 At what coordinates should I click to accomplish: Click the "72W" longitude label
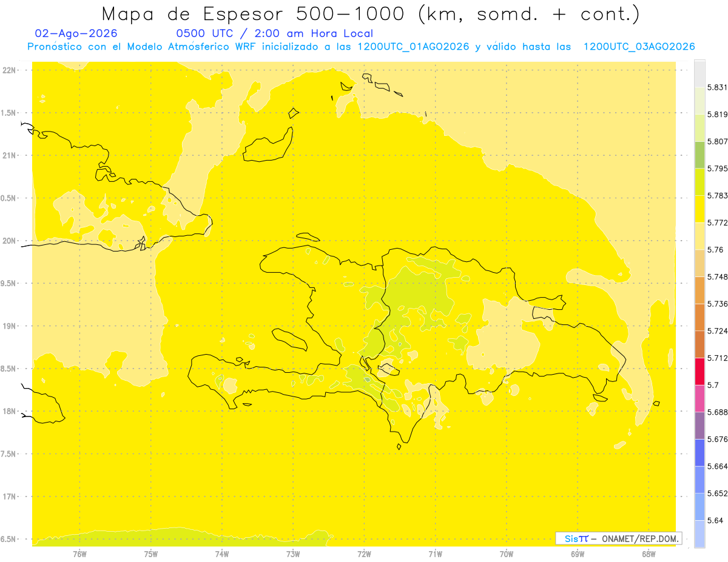(x=364, y=554)
